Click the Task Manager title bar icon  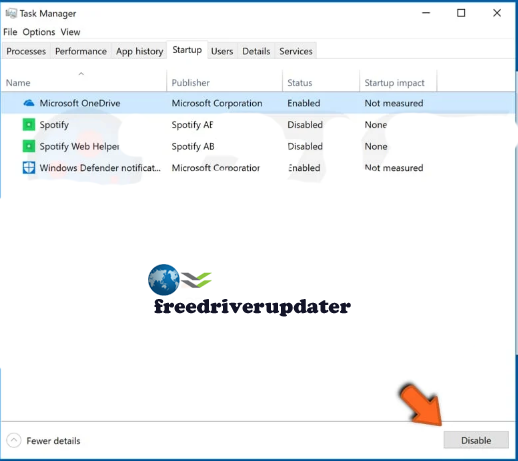11,13
